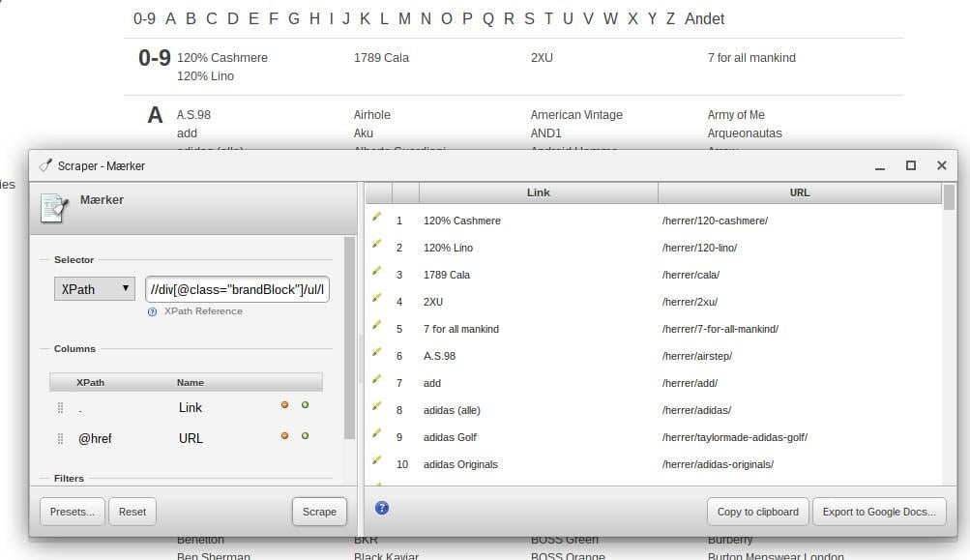This screenshot has width=970, height=560.
Task: Click the pencil icon on row 2 (120% Lino)
Action: point(377,244)
